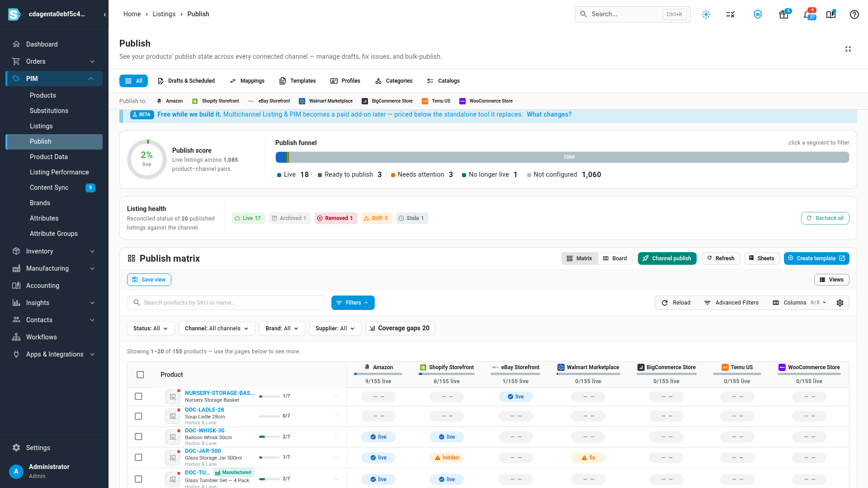Image resolution: width=868 pixels, height=488 pixels.
Task: Check the NURSERY-STORAGE-BAS row checkbox
Action: click(x=138, y=396)
